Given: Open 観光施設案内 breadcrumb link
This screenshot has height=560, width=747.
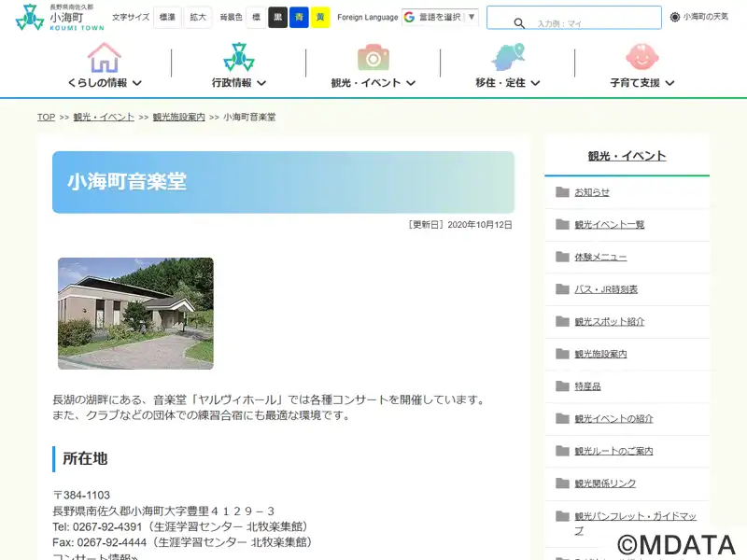Looking at the screenshot, I should coord(178,118).
